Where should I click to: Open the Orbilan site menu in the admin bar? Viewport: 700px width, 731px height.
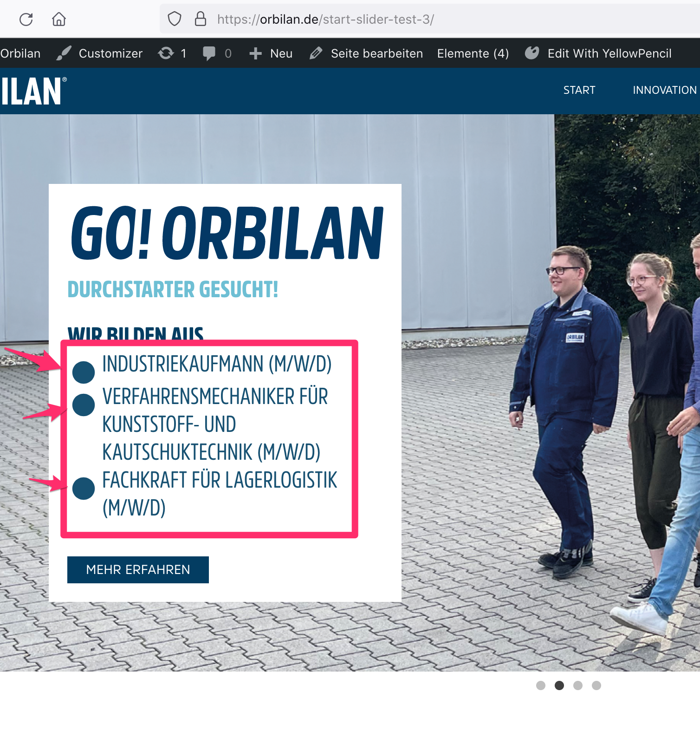20,53
